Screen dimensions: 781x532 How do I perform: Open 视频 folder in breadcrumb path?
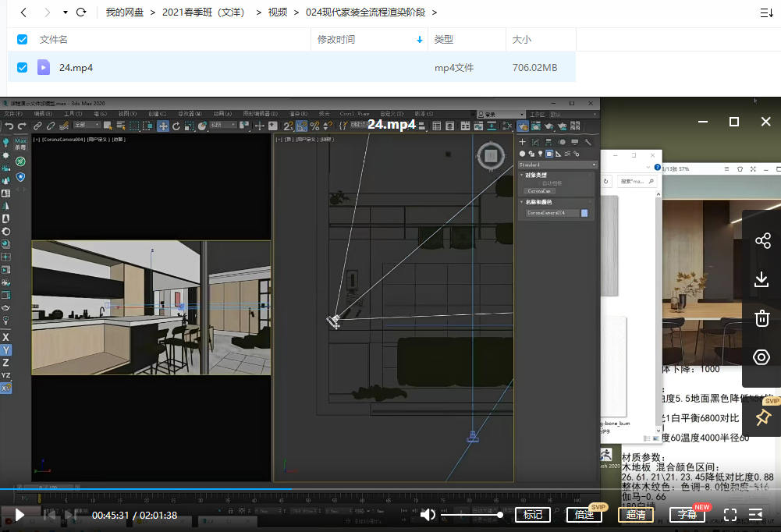(x=278, y=12)
